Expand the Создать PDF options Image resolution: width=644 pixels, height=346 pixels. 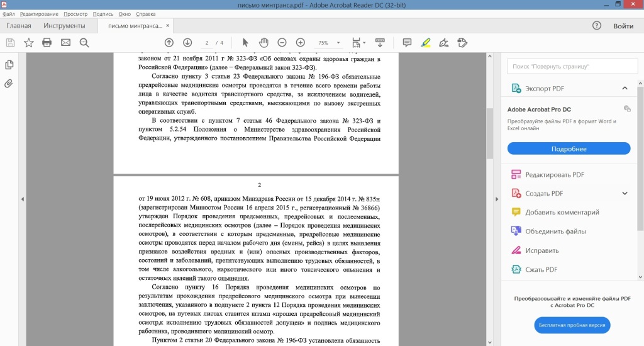(625, 193)
